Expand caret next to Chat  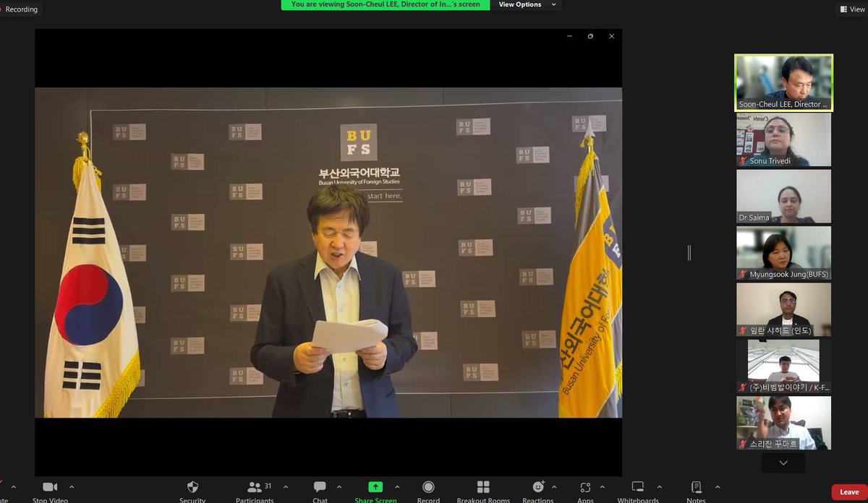click(x=339, y=486)
